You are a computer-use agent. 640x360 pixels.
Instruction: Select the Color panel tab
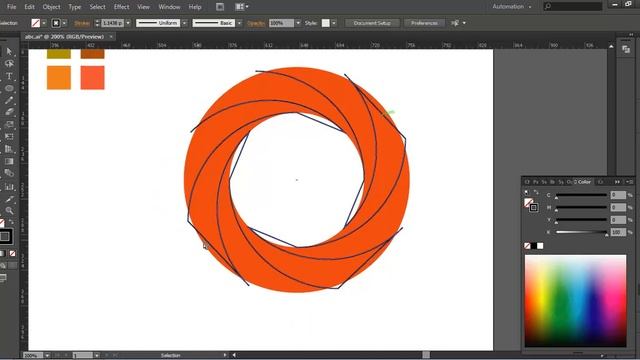[x=582, y=182]
